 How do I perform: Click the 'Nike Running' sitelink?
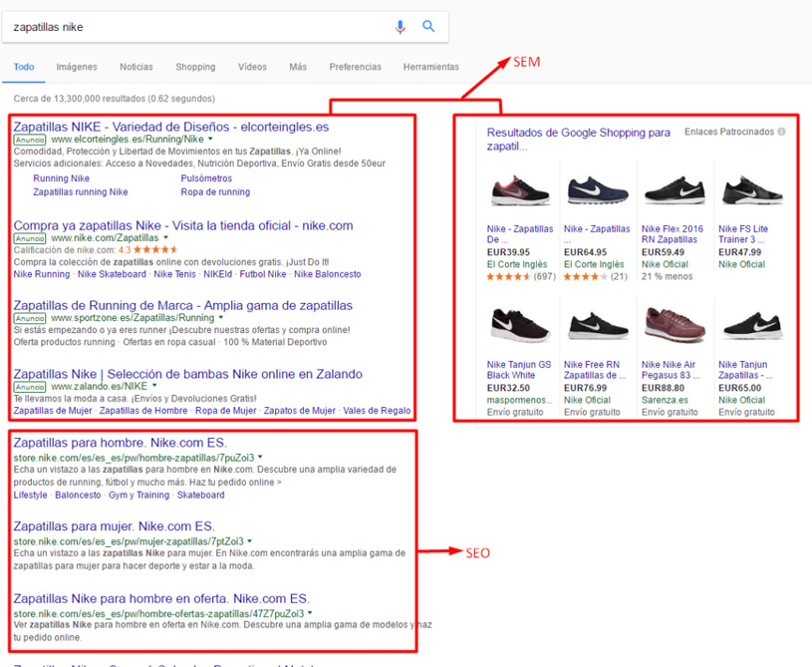(40, 274)
